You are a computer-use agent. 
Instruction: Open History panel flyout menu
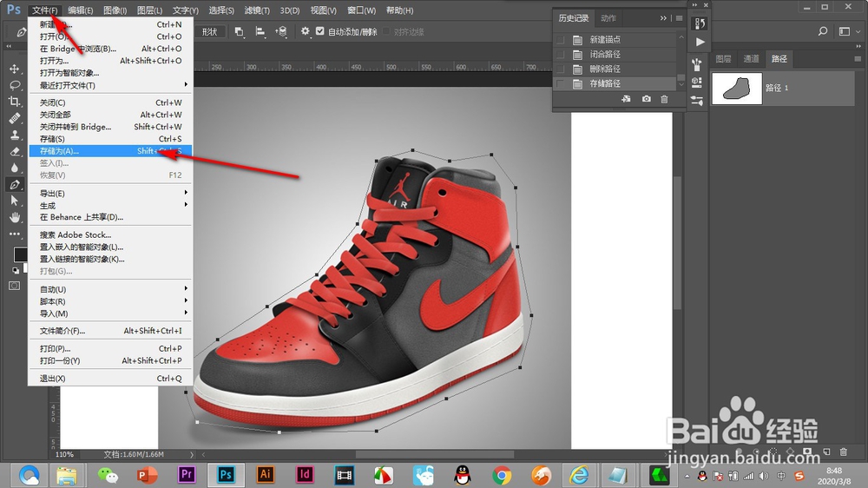click(x=680, y=18)
